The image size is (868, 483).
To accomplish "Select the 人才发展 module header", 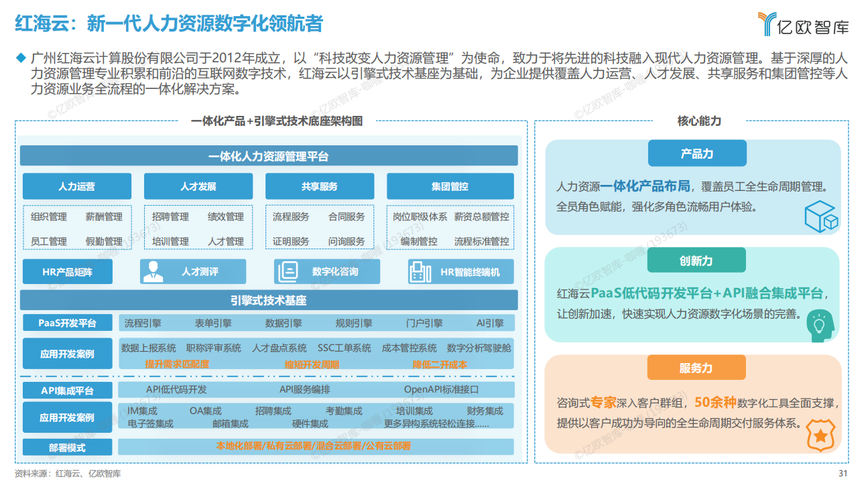I will 198,186.
